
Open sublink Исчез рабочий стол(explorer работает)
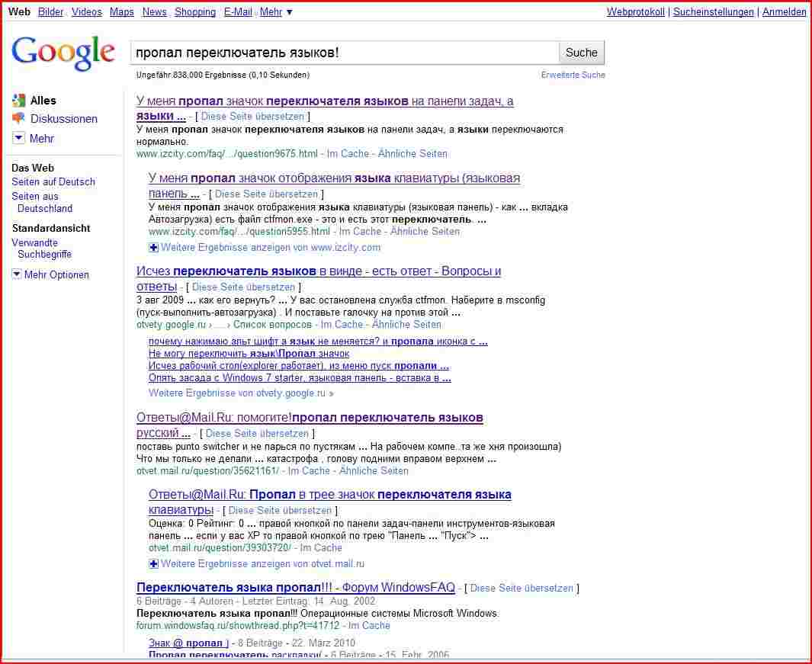point(299,366)
